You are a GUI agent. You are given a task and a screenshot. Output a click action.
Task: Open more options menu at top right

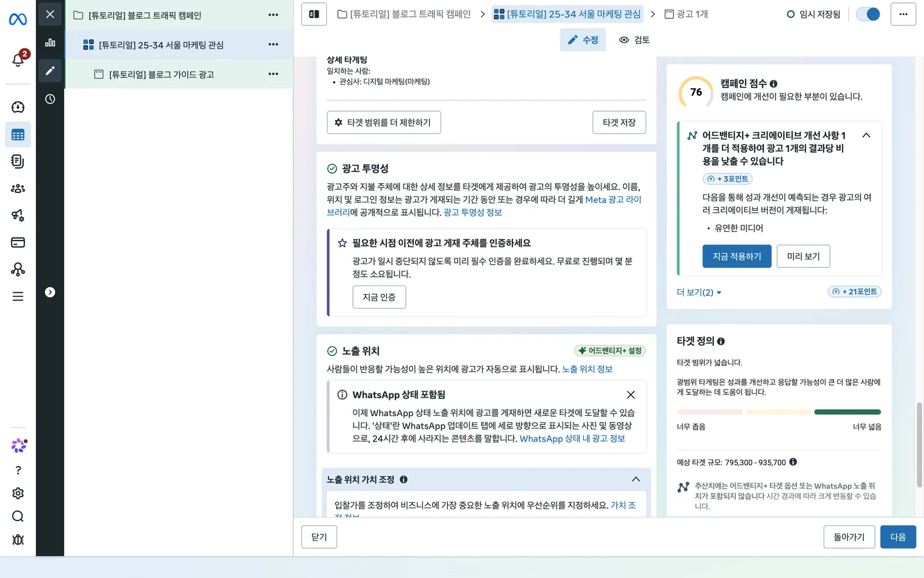(903, 14)
